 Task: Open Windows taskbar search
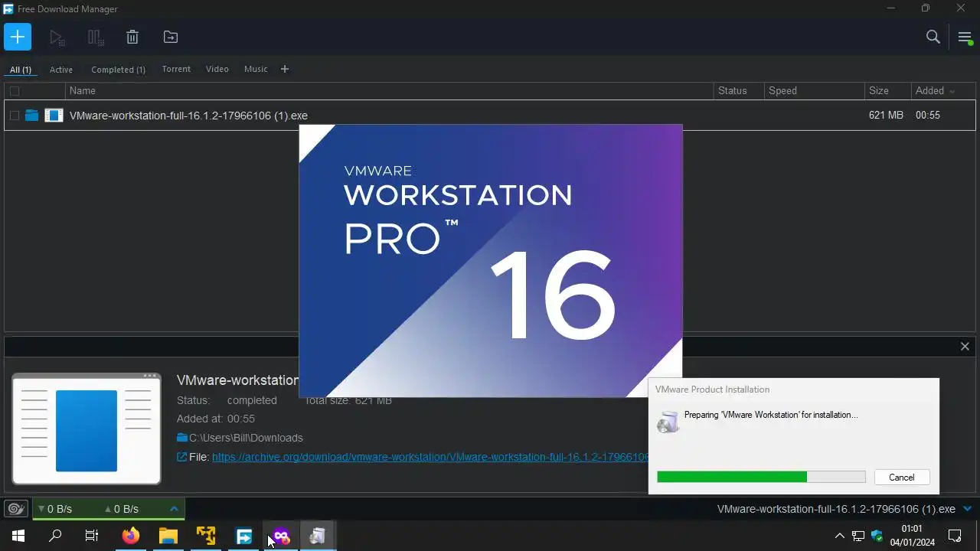[x=55, y=536]
